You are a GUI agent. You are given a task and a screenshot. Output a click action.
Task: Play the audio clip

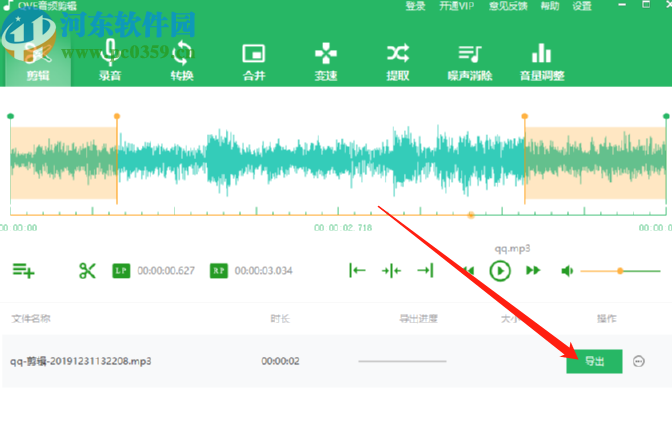point(500,271)
